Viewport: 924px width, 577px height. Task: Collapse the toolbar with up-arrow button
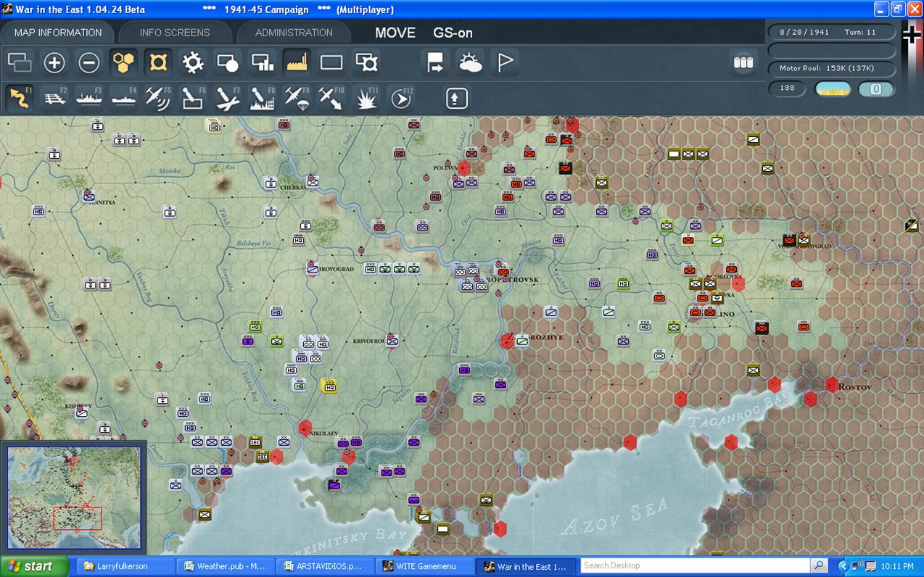(x=456, y=98)
